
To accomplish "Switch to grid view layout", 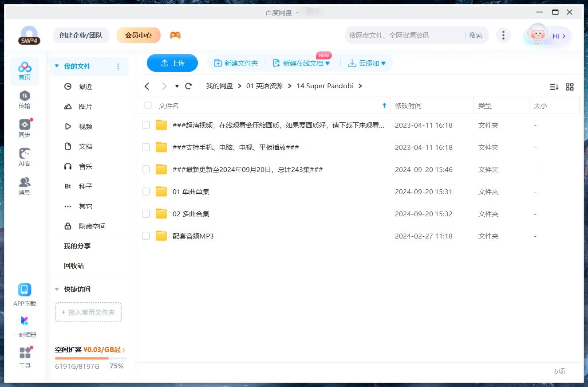I will pyautogui.click(x=570, y=87).
